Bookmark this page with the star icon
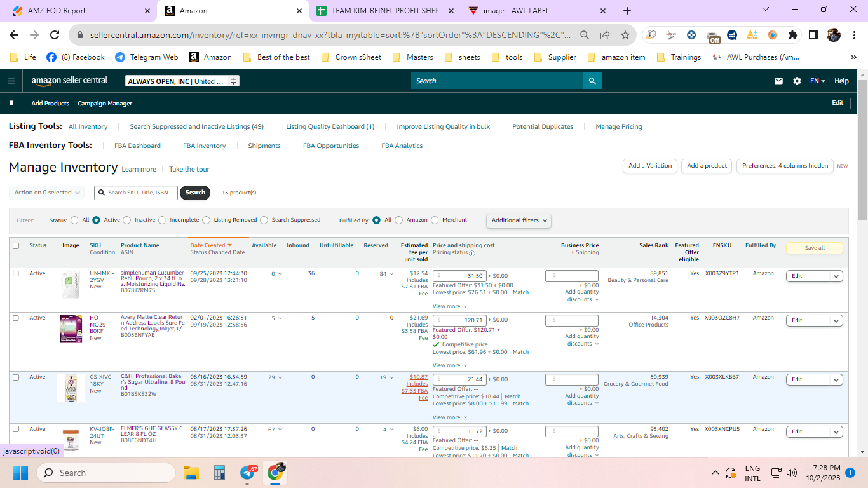 coord(625,35)
